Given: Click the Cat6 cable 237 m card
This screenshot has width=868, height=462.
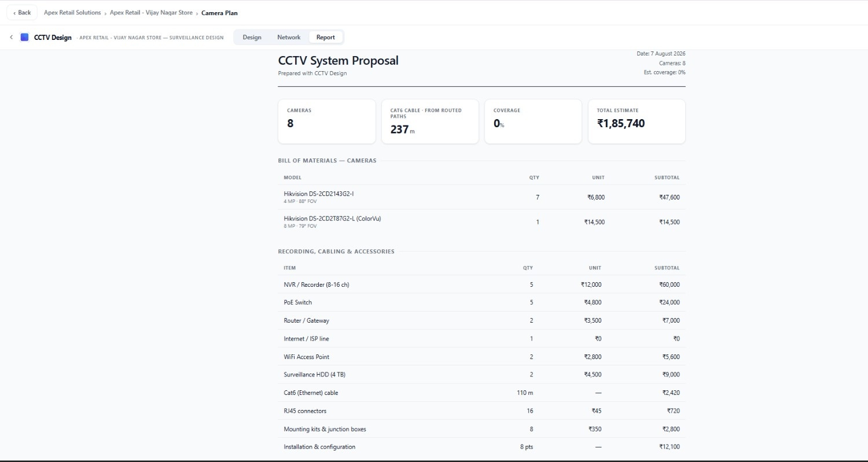Looking at the screenshot, I should 430,121.
